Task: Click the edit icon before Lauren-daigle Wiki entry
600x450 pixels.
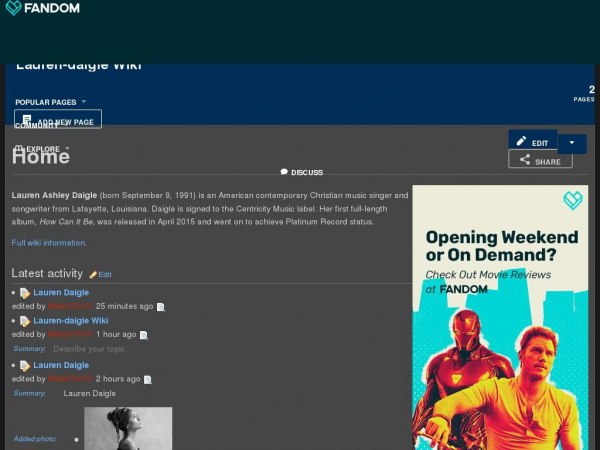Action: [25, 321]
